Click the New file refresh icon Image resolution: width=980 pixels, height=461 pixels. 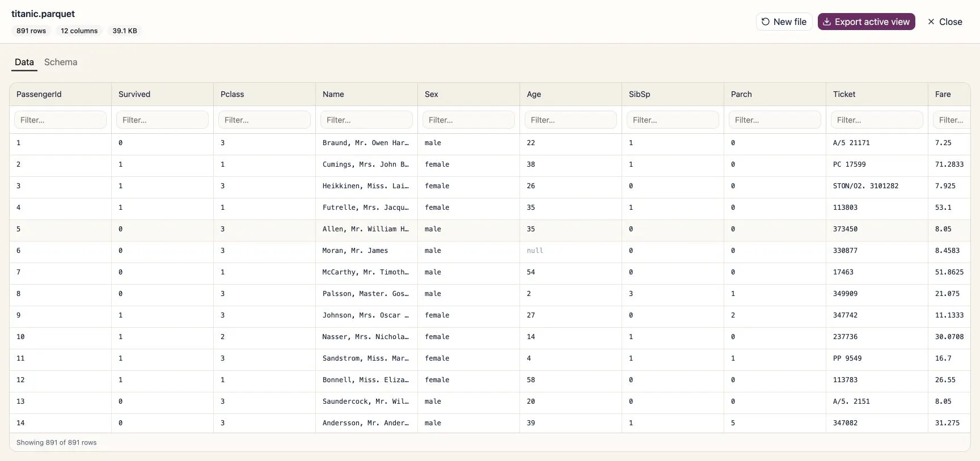(x=766, y=22)
